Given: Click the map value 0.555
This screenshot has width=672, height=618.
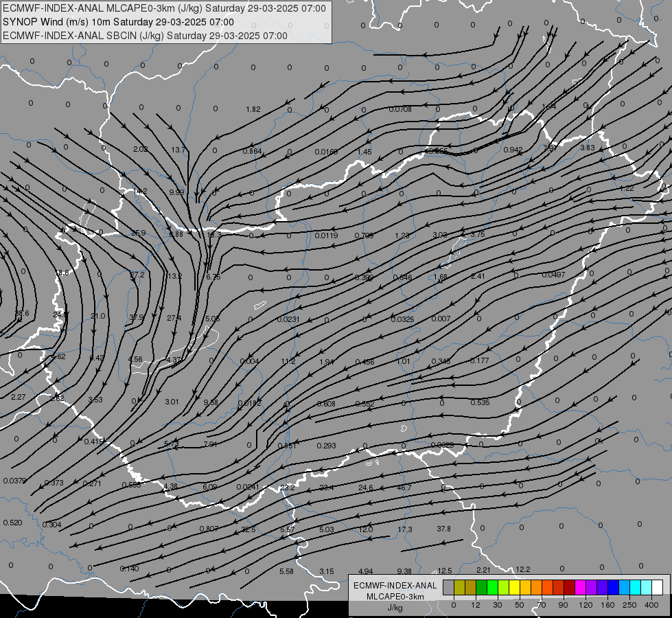Looking at the screenshot, I should 132,485.
